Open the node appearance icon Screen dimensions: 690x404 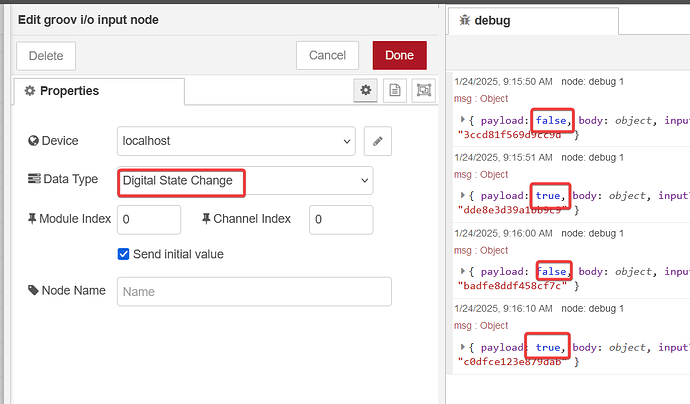coord(425,91)
